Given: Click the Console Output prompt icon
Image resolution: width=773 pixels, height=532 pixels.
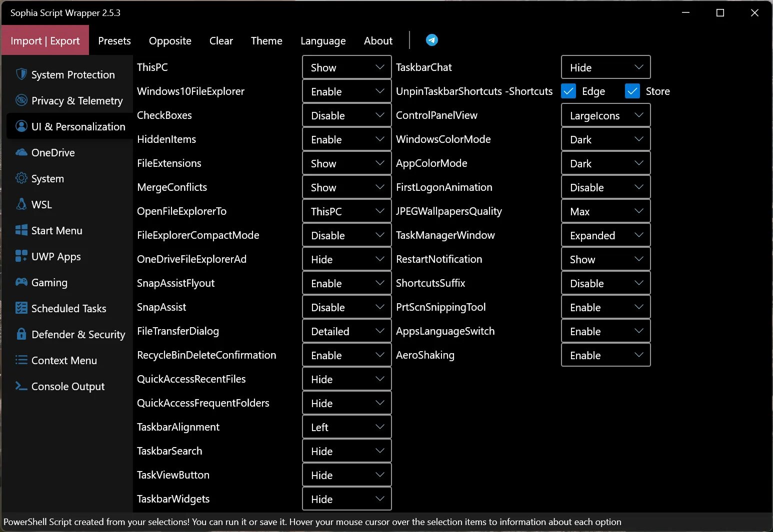Looking at the screenshot, I should (21, 386).
